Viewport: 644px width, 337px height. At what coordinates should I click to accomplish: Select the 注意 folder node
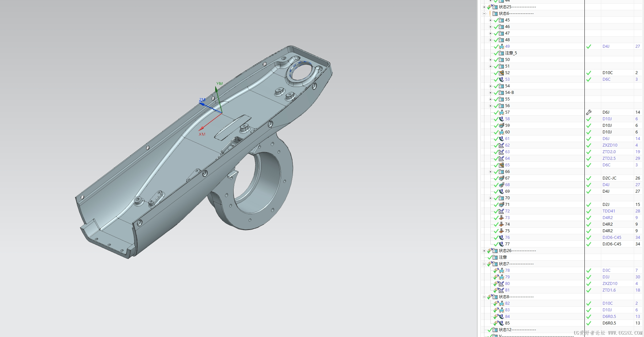coord(503,257)
